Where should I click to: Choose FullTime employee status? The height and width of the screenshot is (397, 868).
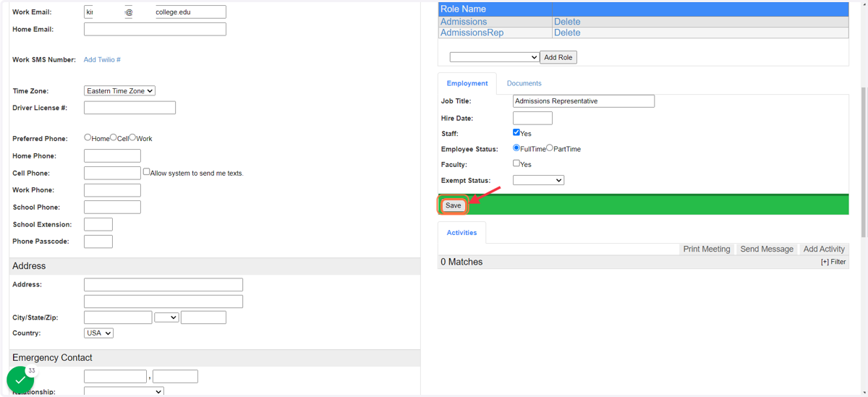[x=516, y=148]
